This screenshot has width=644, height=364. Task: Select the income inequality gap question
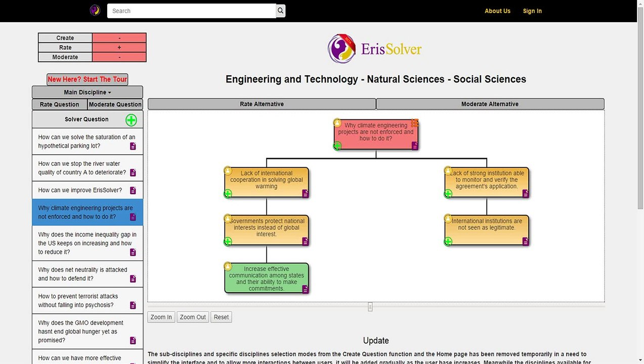pos(88,243)
